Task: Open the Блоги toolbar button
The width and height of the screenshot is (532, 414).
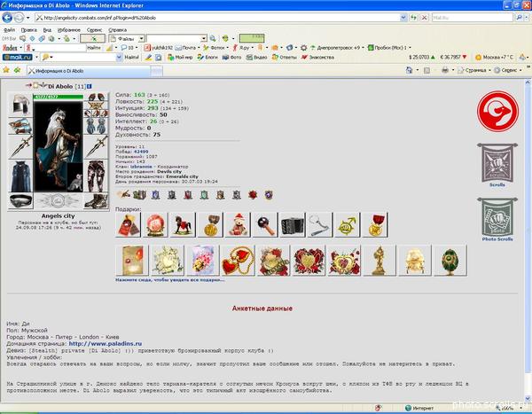Action: (x=207, y=58)
